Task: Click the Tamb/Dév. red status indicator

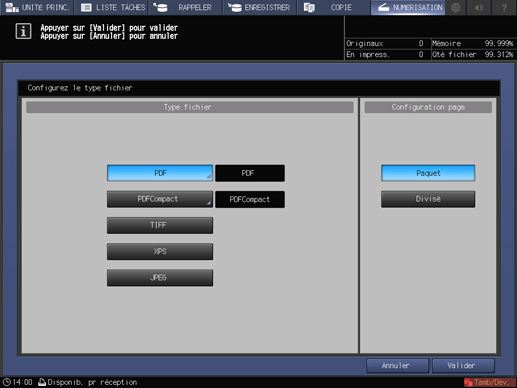Action: coord(489,382)
